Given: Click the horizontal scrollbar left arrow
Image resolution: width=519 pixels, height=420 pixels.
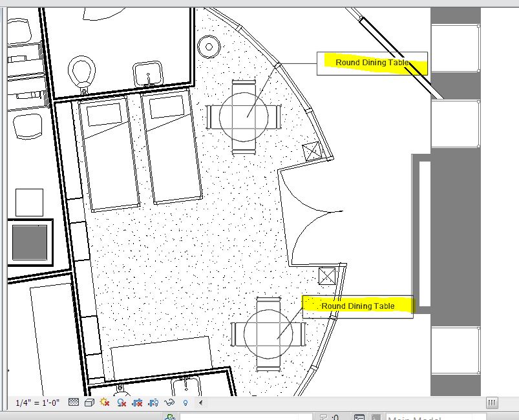Looking at the screenshot, I should pos(200,403).
